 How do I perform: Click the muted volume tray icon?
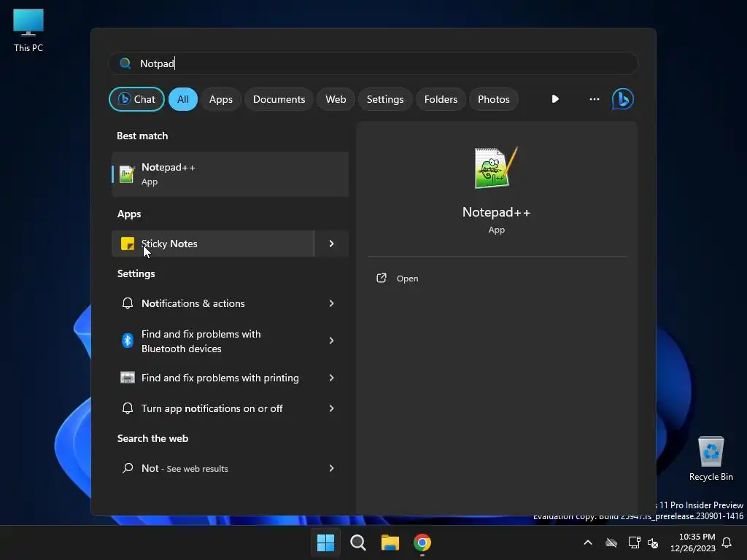coord(653,542)
